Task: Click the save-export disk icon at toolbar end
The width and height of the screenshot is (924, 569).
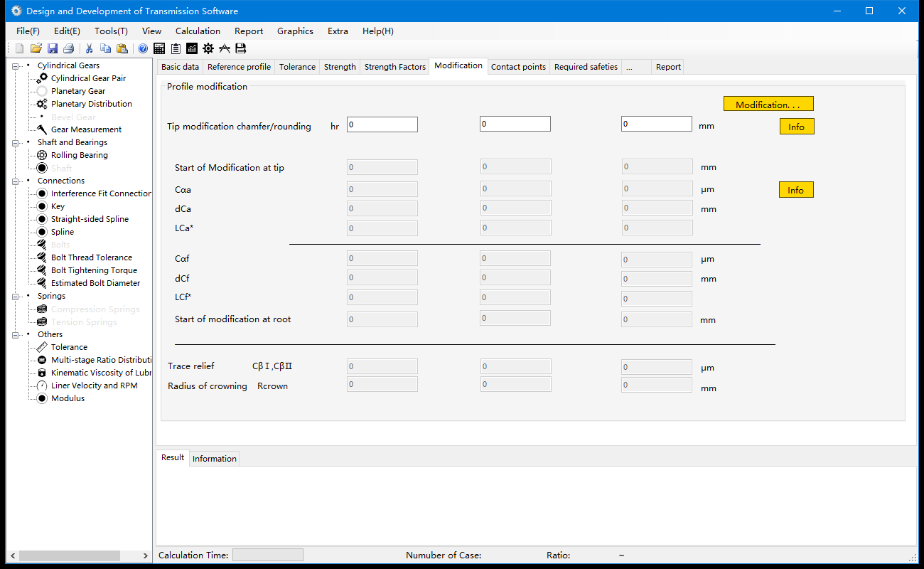Action: pos(241,48)
